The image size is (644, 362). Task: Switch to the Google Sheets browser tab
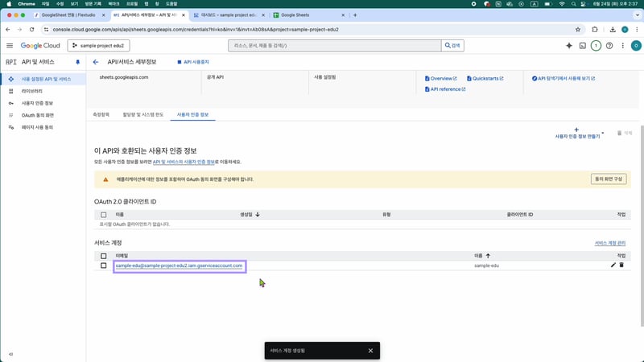pos(308,15)
